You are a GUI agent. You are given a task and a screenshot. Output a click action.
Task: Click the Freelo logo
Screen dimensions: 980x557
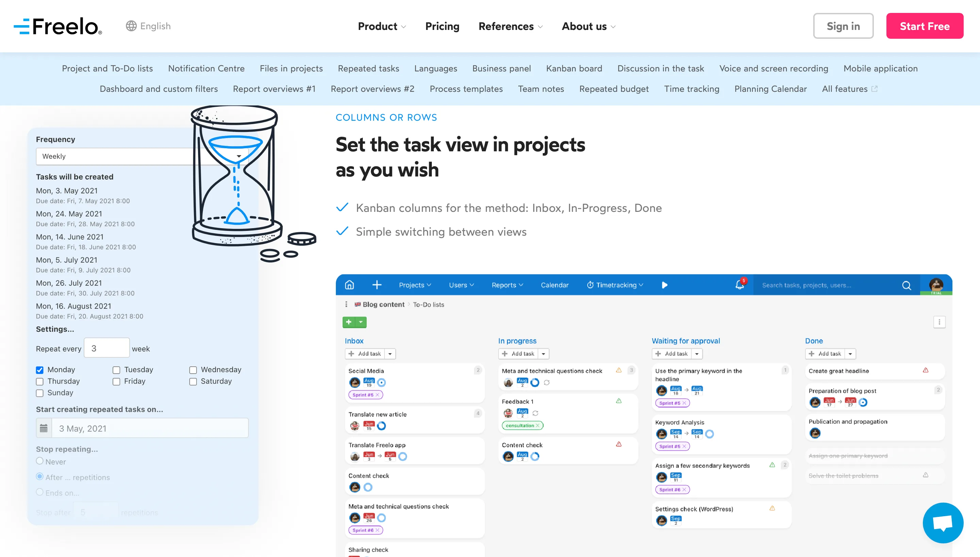click(58, 27)
